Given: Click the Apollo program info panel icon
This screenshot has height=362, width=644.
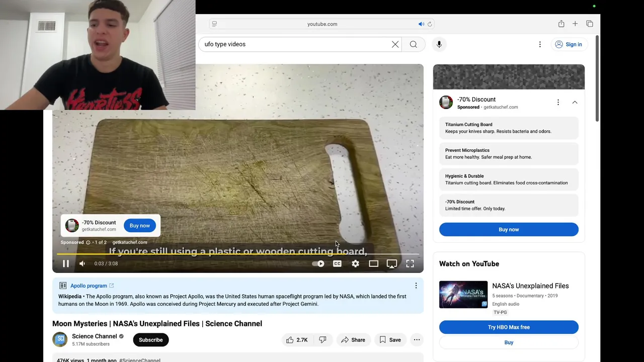Looking at the screenshot, I should click(63, 286).
